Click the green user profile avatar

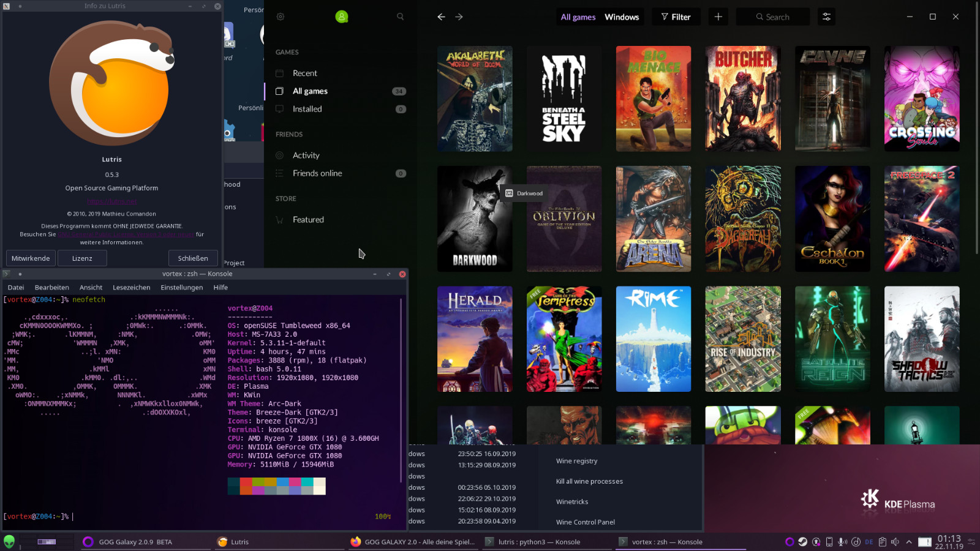pyautogui.click(x=342, y=17)
